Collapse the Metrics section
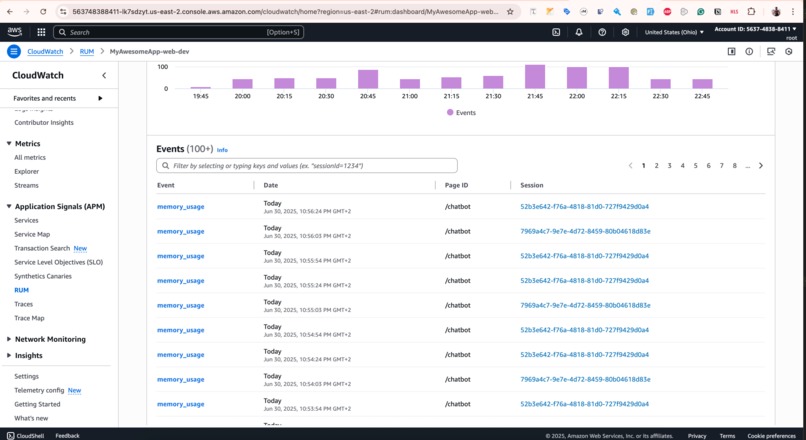Screen dimensions: 806x440 pyautogui.click(x=9, y=143)
